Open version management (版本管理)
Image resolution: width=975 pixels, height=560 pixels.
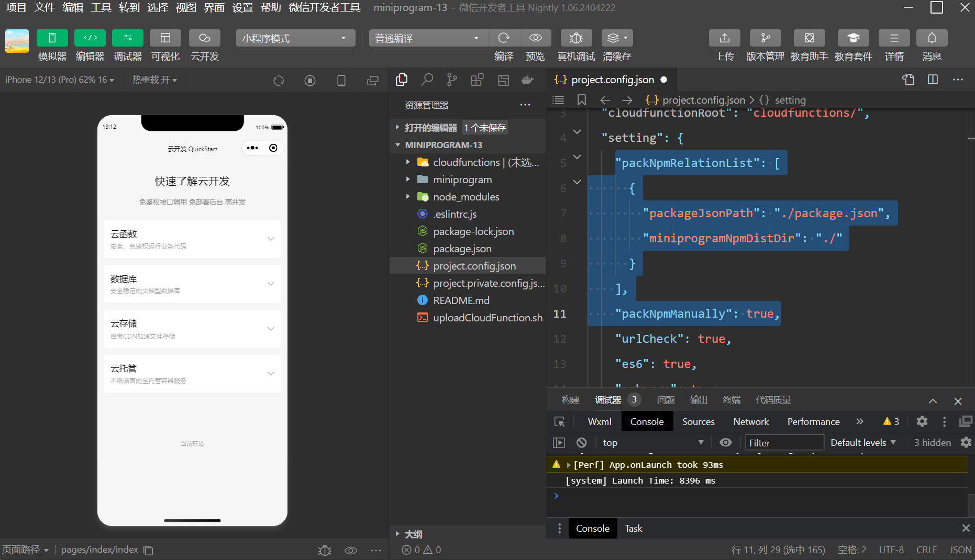[766, 38]
